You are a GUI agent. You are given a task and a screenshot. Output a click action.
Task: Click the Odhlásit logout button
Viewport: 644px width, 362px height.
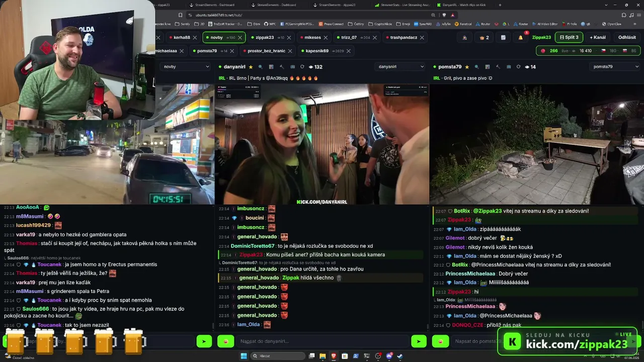(x=627, y=38)
